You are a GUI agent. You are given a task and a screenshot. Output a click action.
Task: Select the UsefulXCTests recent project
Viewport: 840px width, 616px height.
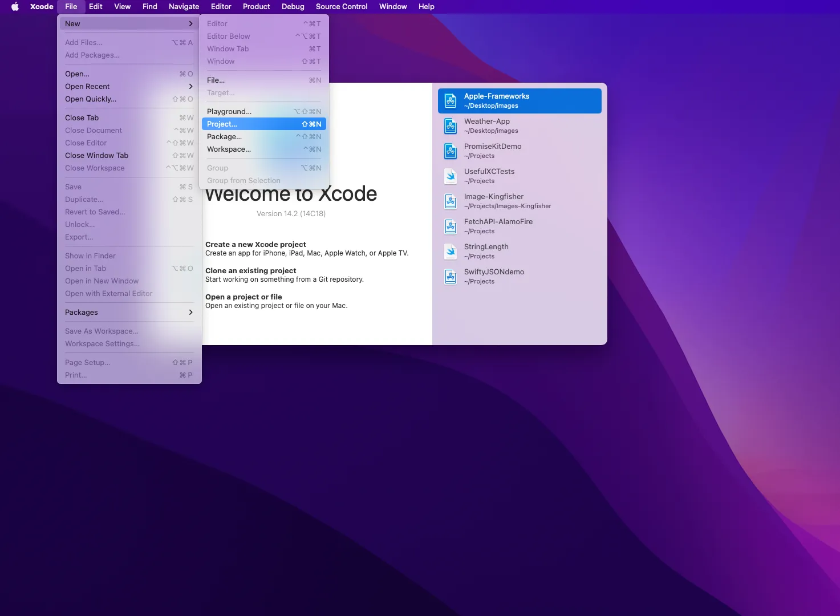click(x=520, y=176)
